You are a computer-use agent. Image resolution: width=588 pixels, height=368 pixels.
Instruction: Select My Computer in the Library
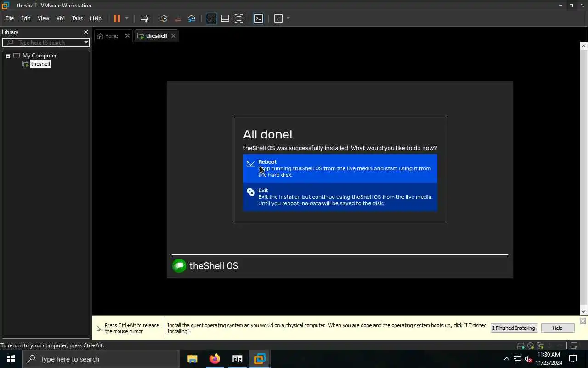(40, 56)
